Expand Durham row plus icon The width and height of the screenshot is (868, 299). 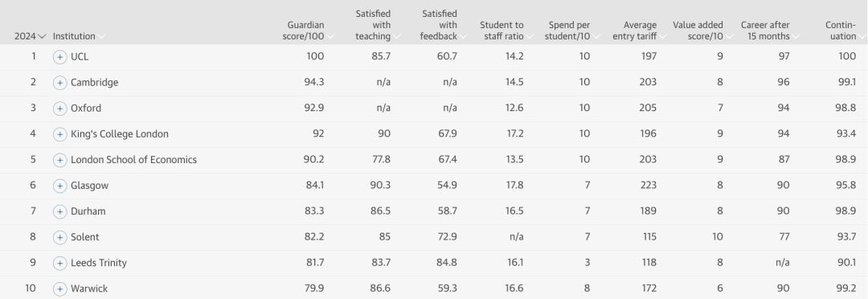pyautogui.click(x=59, y=211)
